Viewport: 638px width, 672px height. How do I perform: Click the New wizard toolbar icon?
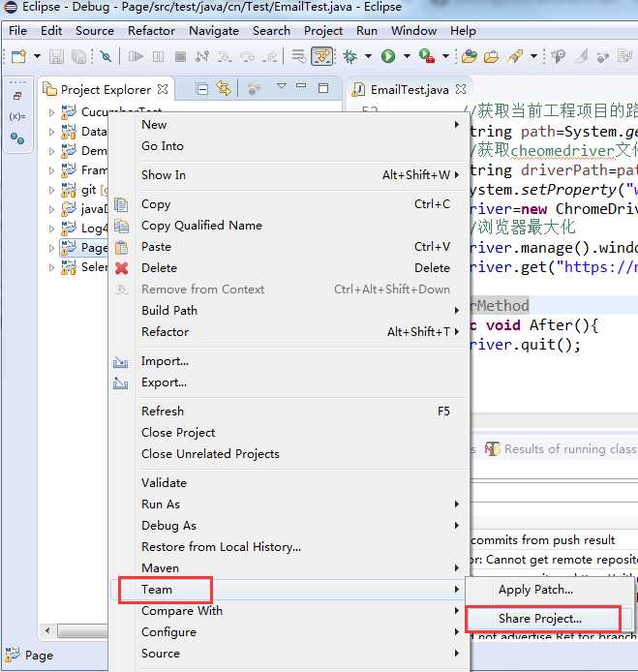(x=18, y=56)
